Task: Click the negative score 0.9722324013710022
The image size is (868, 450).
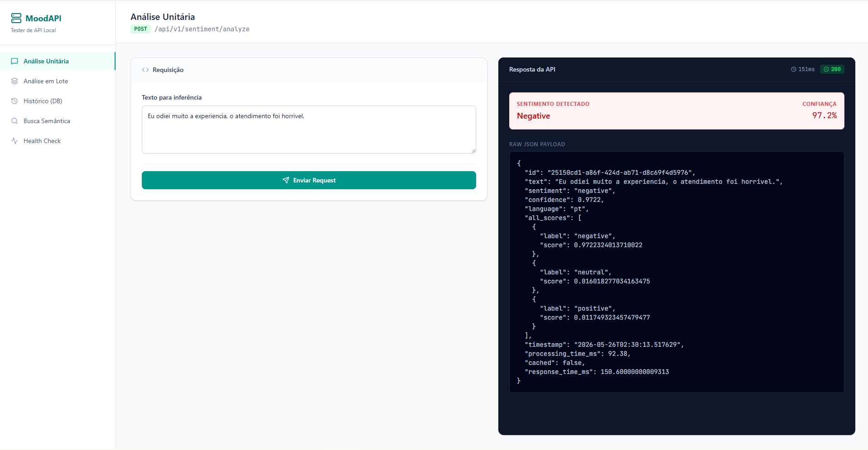Action: click(608, 245)
